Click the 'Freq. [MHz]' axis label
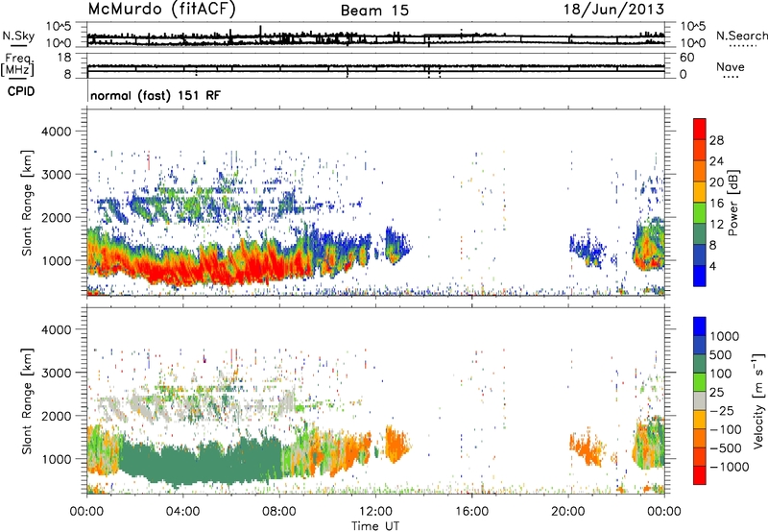 click(x=17, y=65)
